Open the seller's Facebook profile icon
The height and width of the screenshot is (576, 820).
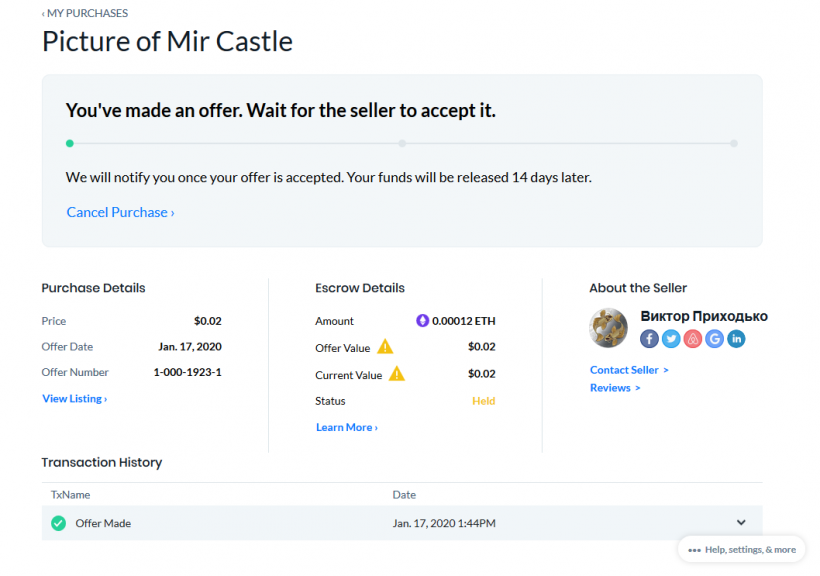(649, 339)
